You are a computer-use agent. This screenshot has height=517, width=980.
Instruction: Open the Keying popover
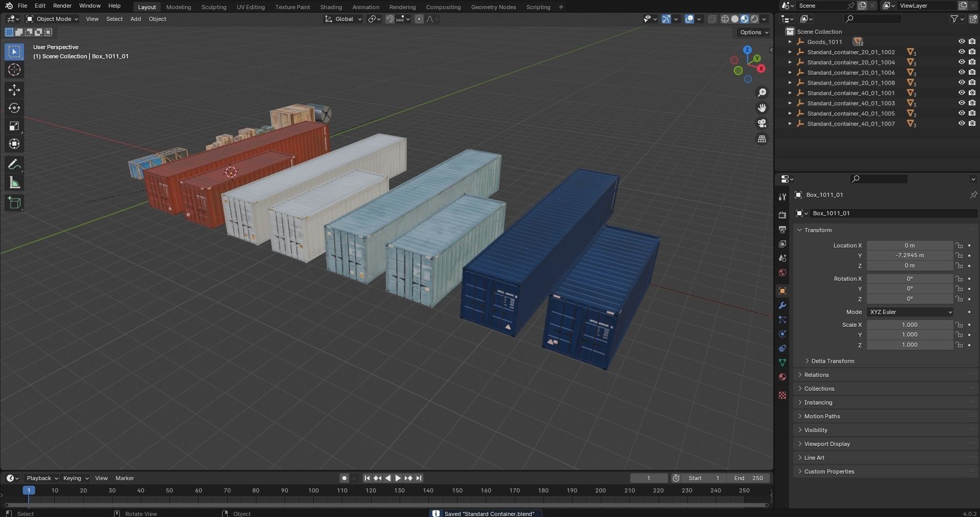[x=75, y=478]
